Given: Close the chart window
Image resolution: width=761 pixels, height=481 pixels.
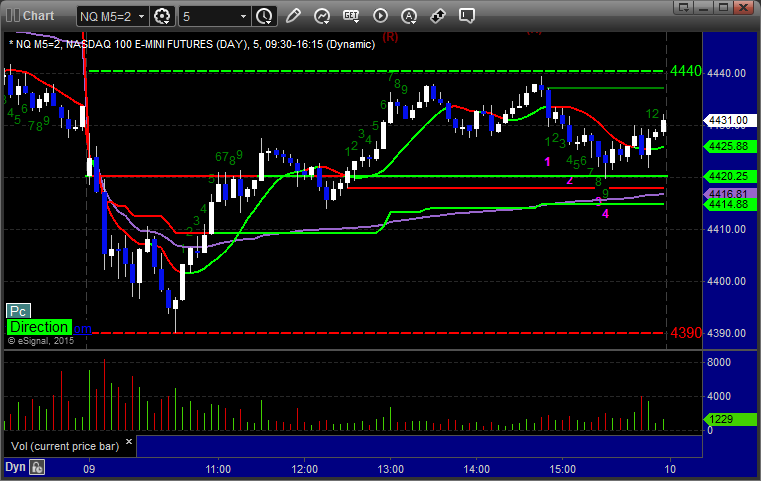Looking at the screenshot, I should [x=744, y=7].
